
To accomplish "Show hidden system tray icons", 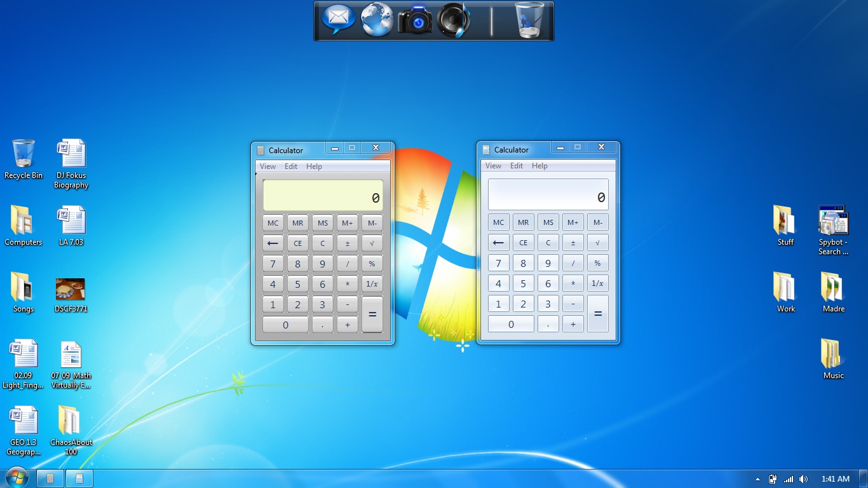I will click(757, 479).
